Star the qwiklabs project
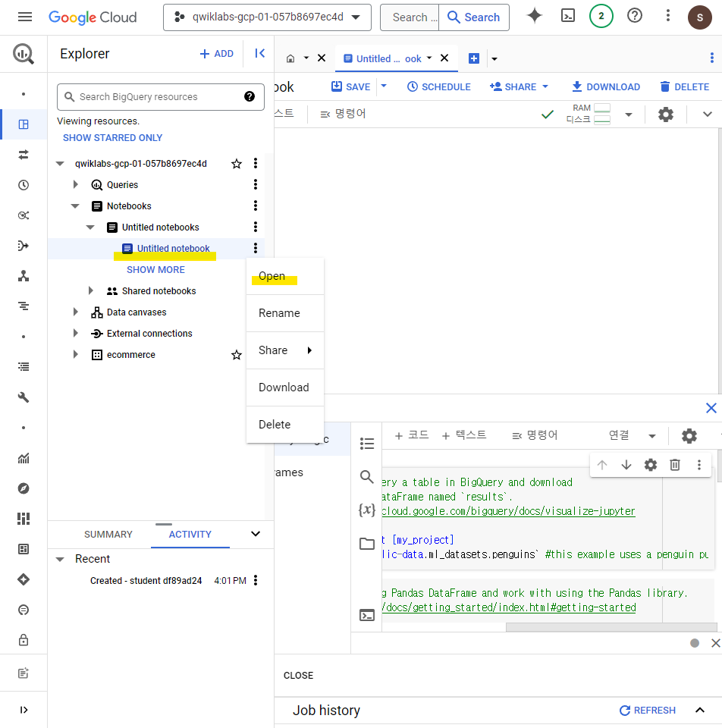 click(237, 164)
